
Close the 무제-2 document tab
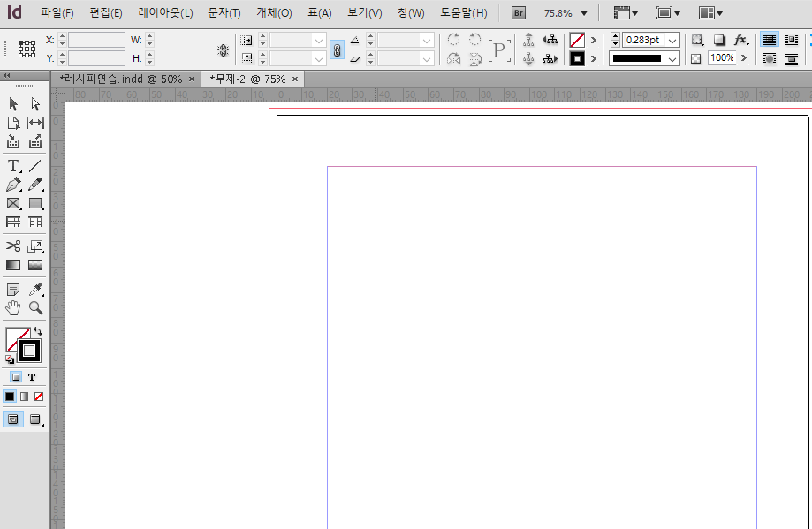pyautogui.click(x=295, y=79)
